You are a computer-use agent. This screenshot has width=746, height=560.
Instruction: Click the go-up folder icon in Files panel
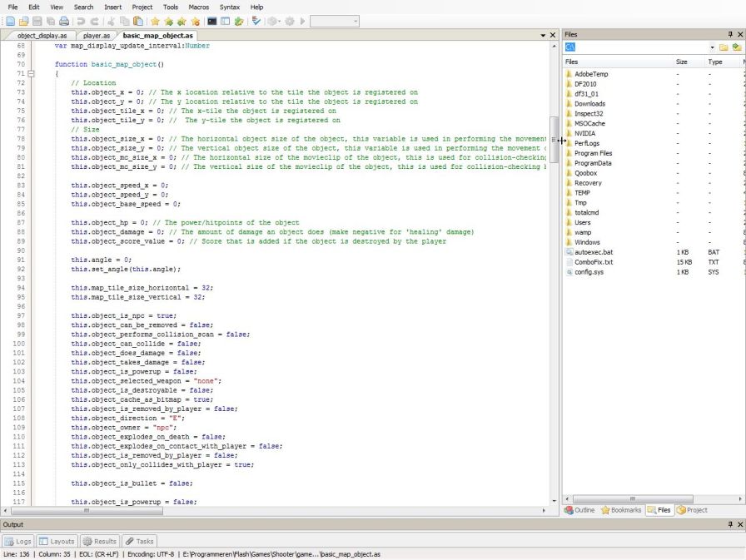coord(737,47)
